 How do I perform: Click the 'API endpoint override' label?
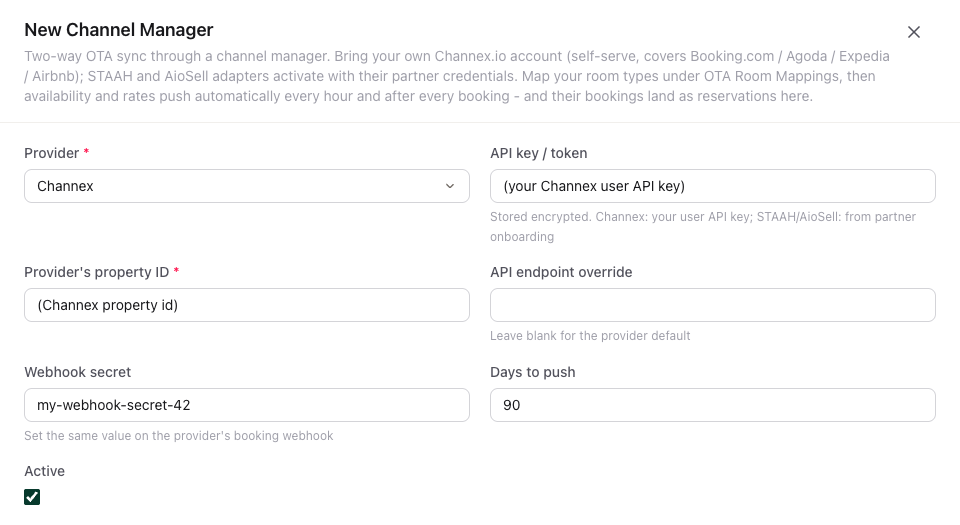561,272
